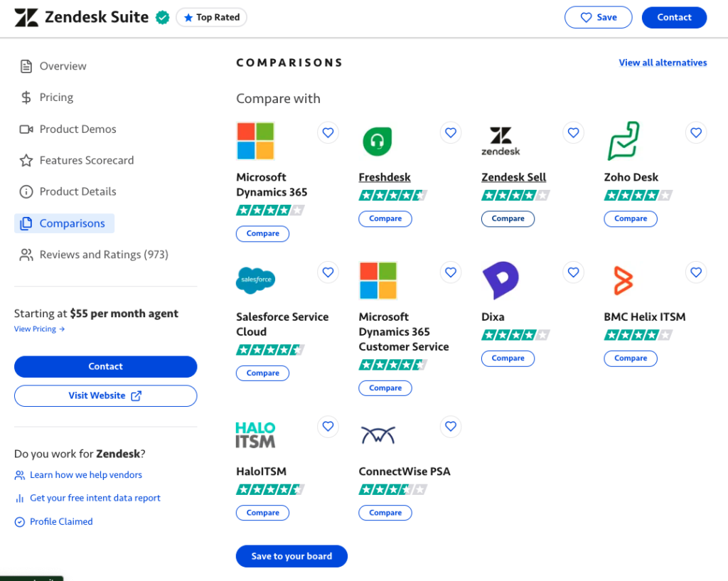Open Features Scorecard section
This screenshot has width=728, height=581.
(86, 160)
